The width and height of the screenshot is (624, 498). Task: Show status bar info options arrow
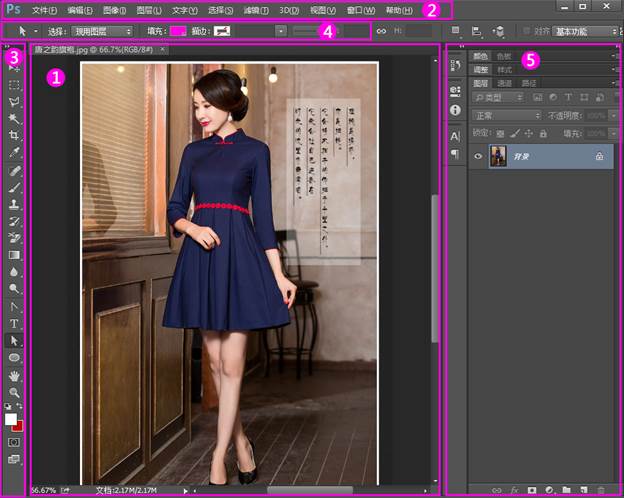185,491
